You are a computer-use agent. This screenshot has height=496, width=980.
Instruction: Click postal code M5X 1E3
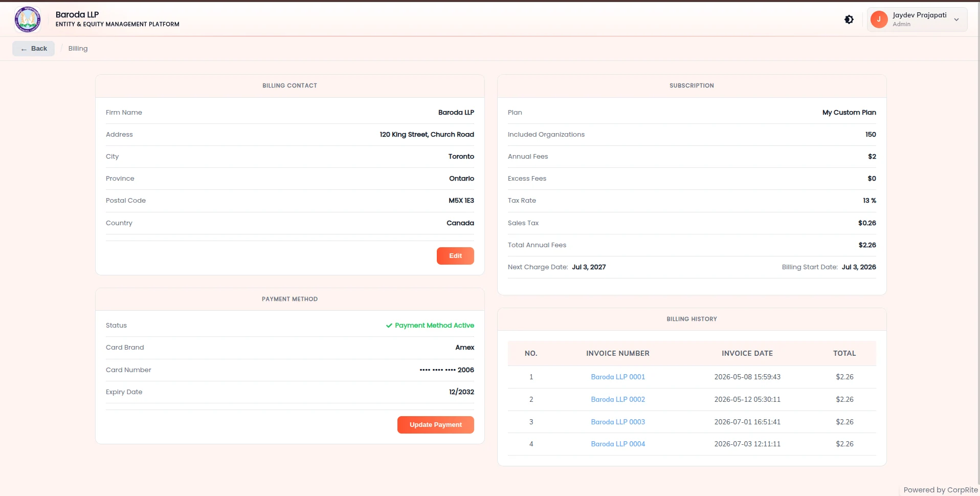click(461, 201)
